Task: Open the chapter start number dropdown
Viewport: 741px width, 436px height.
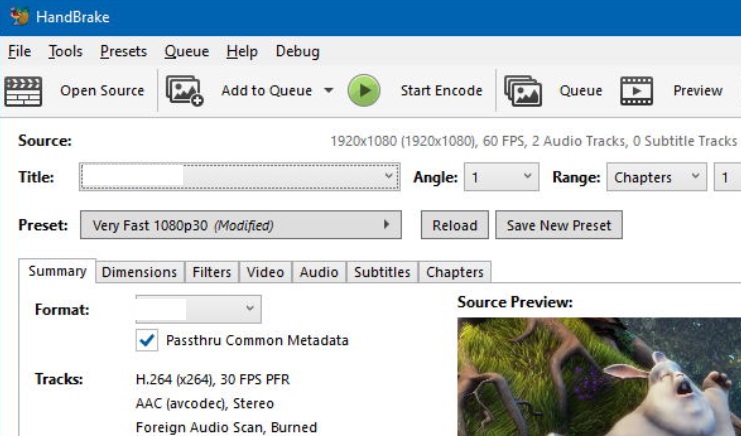Action: (727, 177)
